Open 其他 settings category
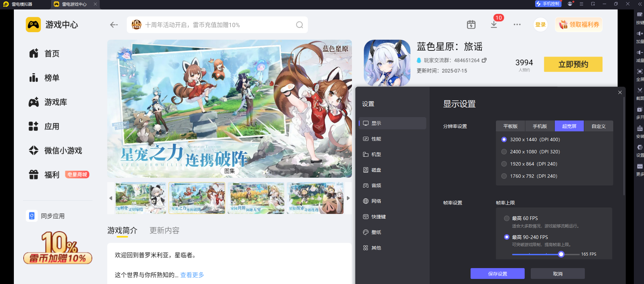 pos(392,248)
